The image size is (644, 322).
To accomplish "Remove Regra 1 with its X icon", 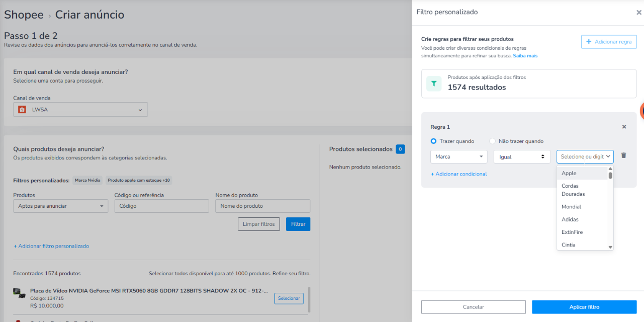I will tap(624, 127).
